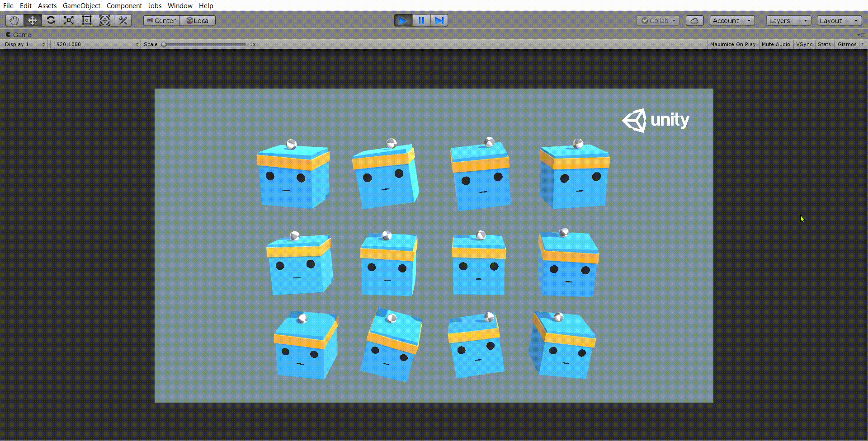Image resolution: width=868 pixels, height=441 pixels.
Task: Open the Component menu
Action: (124, 5)
